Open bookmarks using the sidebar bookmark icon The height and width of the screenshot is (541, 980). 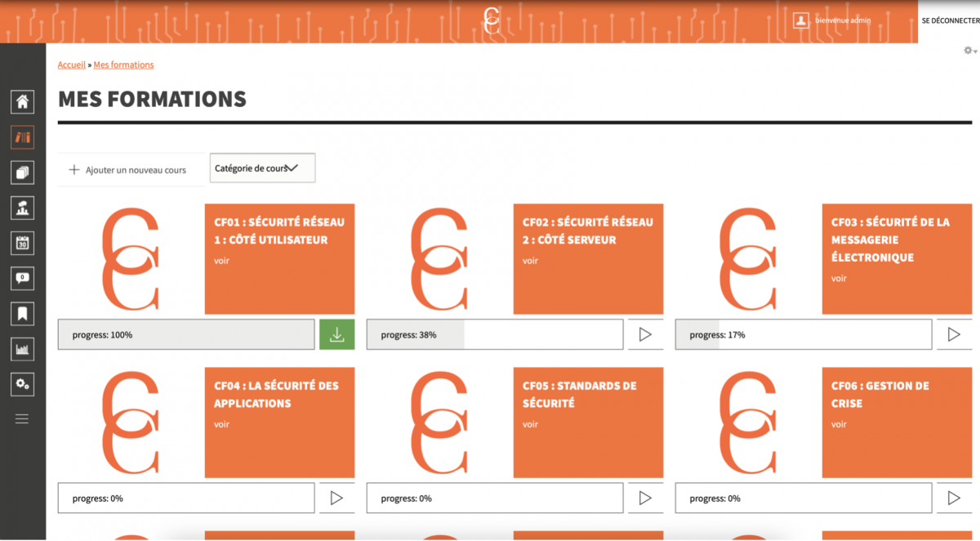point(22,313)
